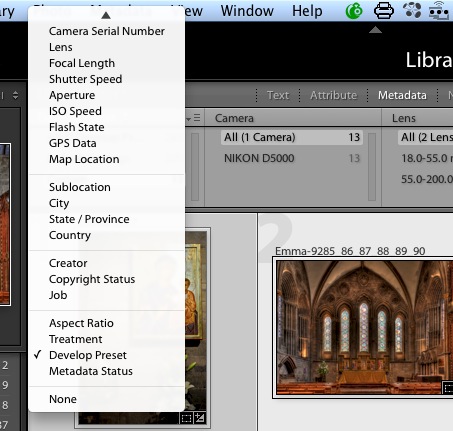Click the Lens column header
The width and height of the screenshot is (453, 431).
pos(404,118)
